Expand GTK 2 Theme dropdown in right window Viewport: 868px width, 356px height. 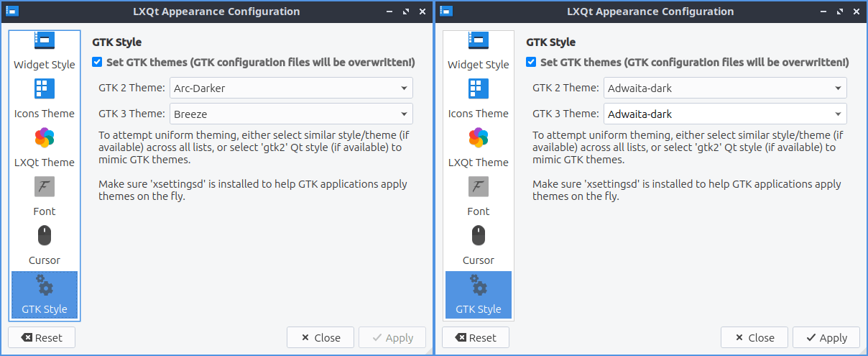coord(725,88)
